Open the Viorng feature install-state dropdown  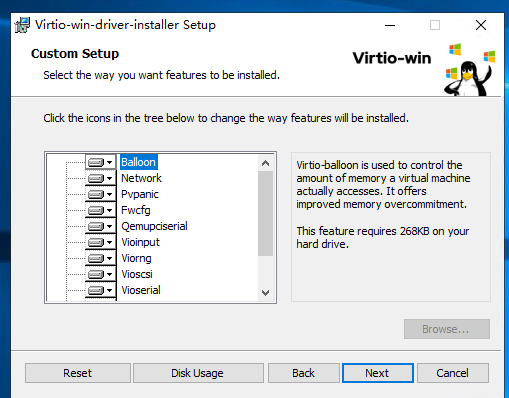100,258
